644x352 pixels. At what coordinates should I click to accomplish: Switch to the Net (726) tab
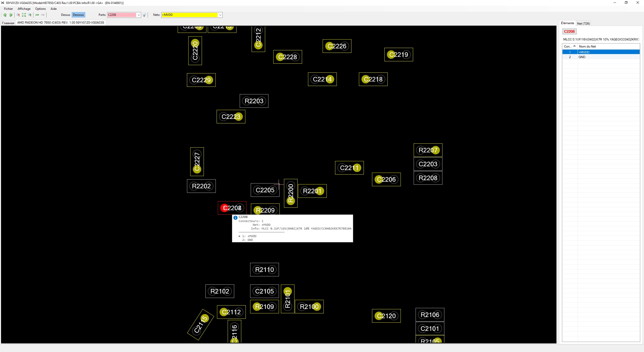[583, 23]
